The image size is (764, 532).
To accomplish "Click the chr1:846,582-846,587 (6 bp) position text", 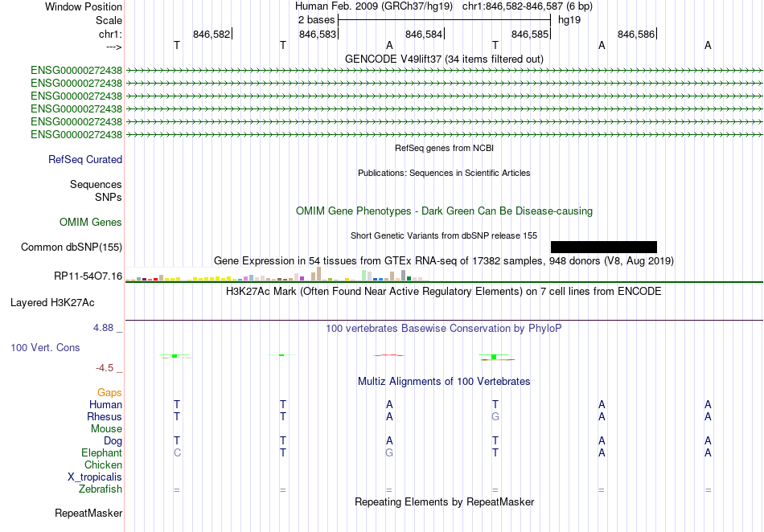I will [528, 6].
